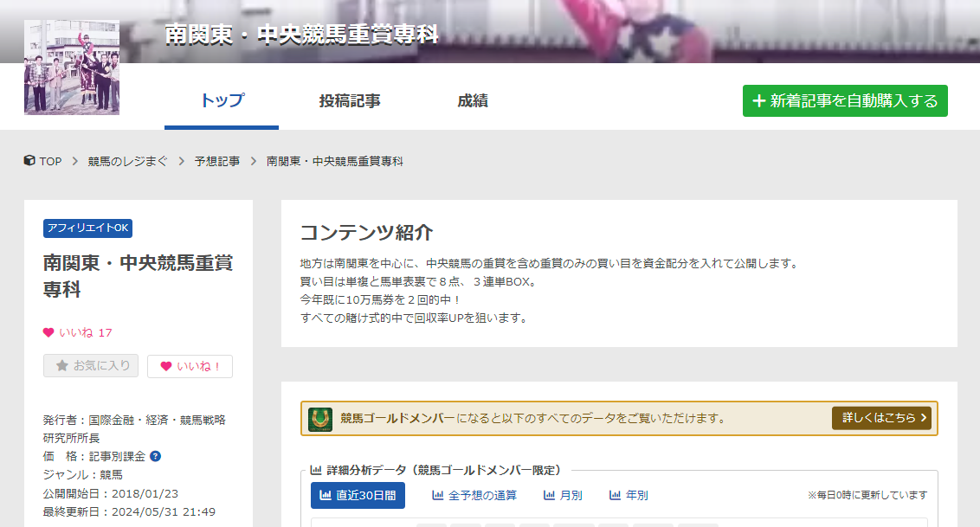The width and height of the screenshot is (980, 527).
Task: Click 詳しくはこちら button
Action: pyautogui.click(x=881, y=418)
